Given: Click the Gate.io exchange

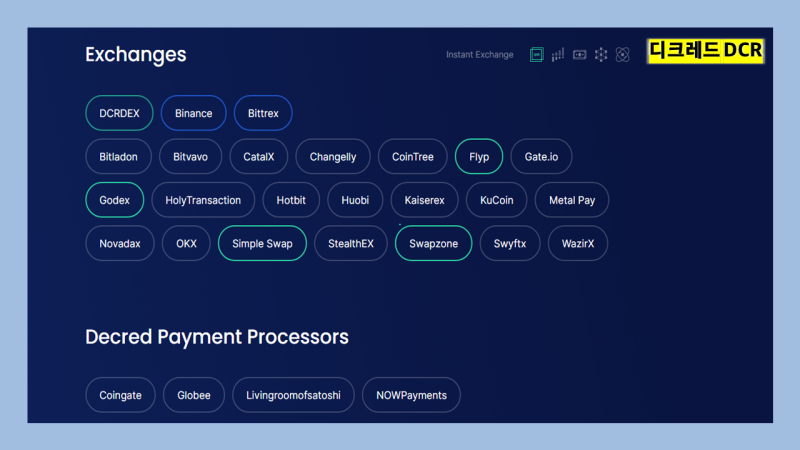Looking at the screenshot, I should click(541, 157).
